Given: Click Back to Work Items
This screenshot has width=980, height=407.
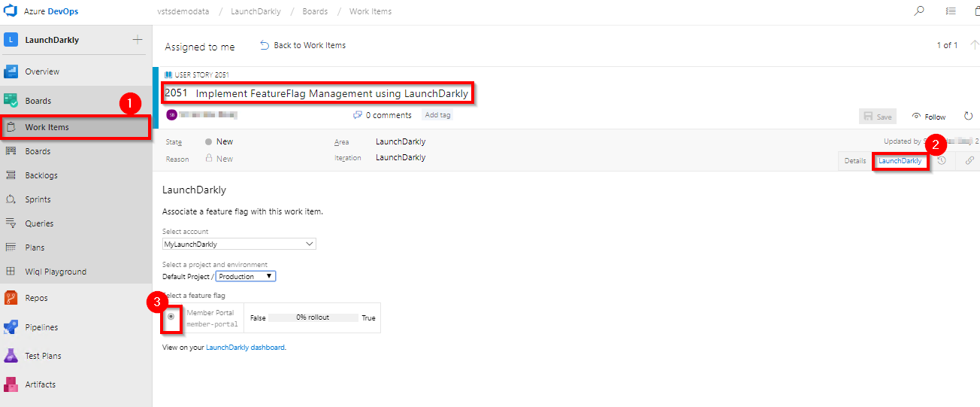Looking at the screenshot, I should tap(303, 45).
